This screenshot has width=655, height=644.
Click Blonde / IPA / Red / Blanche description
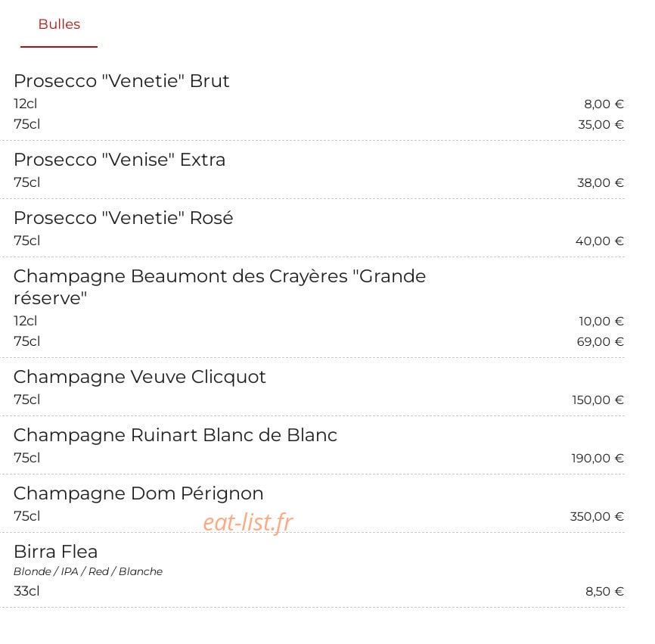tap(88, 571)
